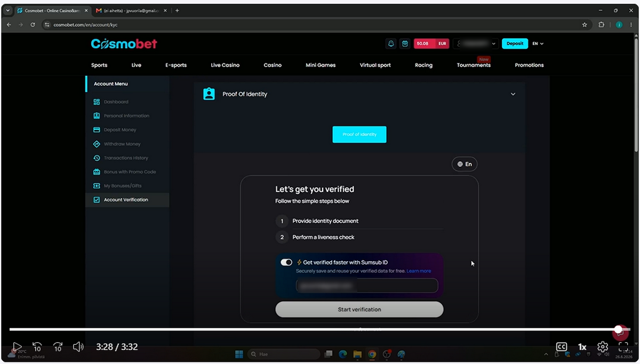Open File Explorer from the taskbar

tap(357, 354)
